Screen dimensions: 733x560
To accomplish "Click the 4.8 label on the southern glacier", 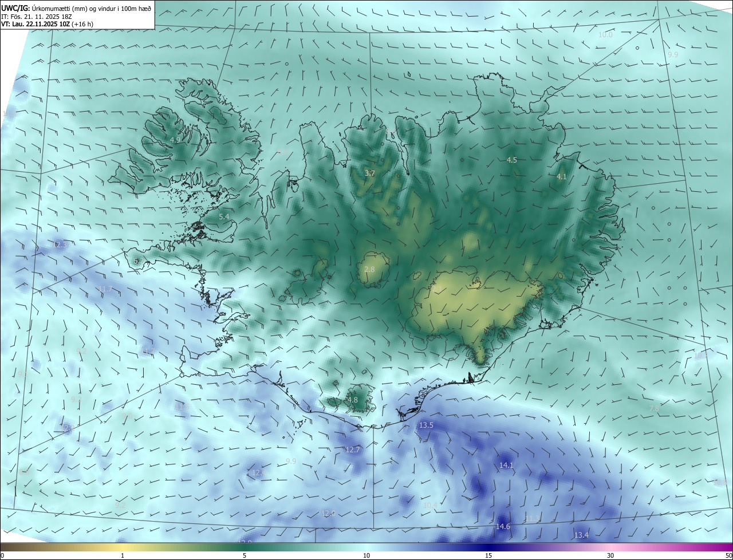I will pos(353,400).
